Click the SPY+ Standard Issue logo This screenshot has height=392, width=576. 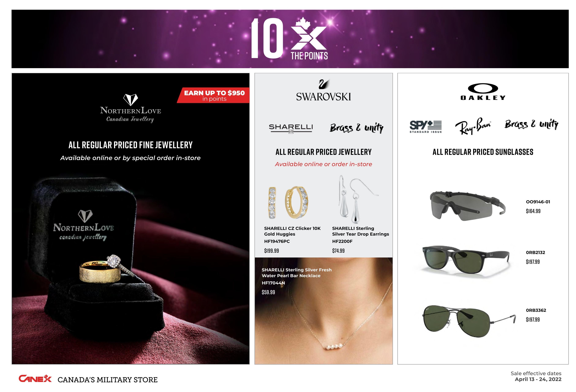[425, 127]
